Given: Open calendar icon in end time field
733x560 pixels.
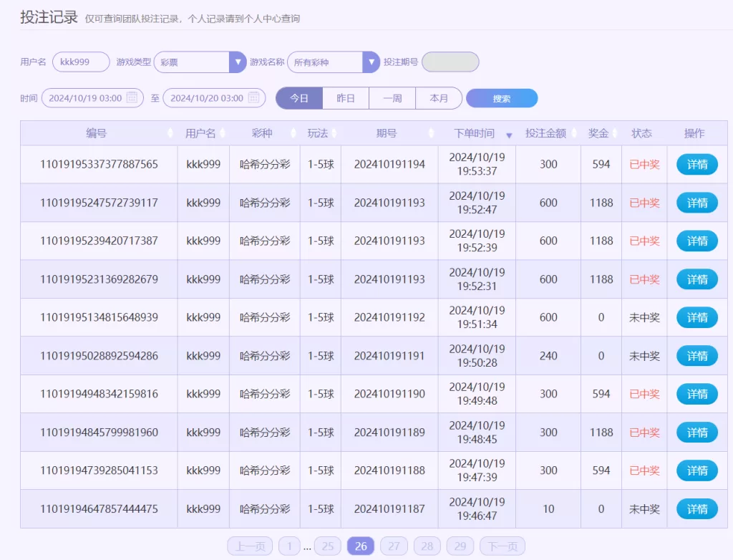Looking at the screenshot, I should pyautogui.click(x=254, y=98).
